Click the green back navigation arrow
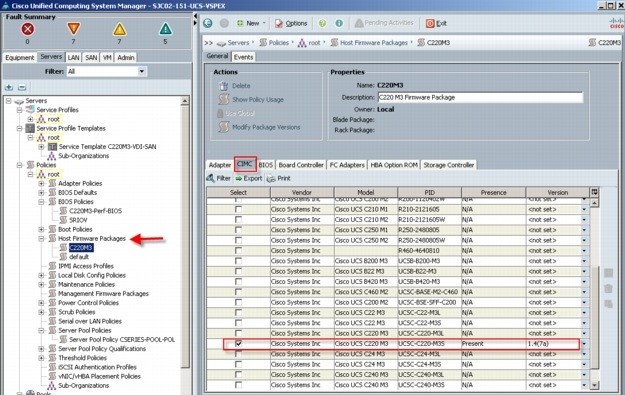 coord(208,23)
